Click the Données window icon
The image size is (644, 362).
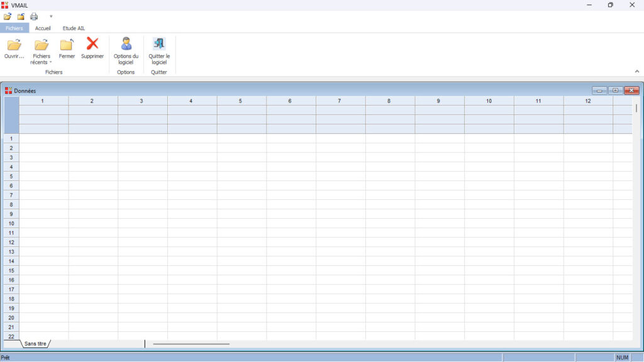point(8,90)
